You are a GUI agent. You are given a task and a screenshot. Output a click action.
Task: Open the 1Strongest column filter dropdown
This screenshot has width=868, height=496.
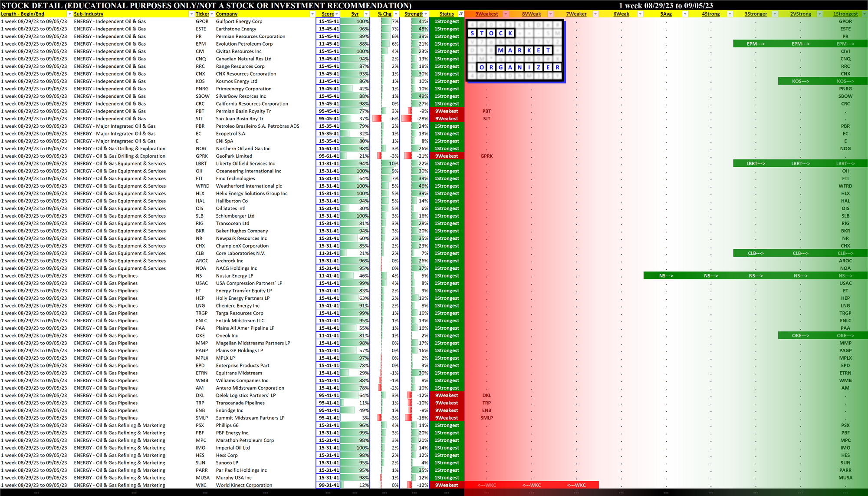click(864, 14)
